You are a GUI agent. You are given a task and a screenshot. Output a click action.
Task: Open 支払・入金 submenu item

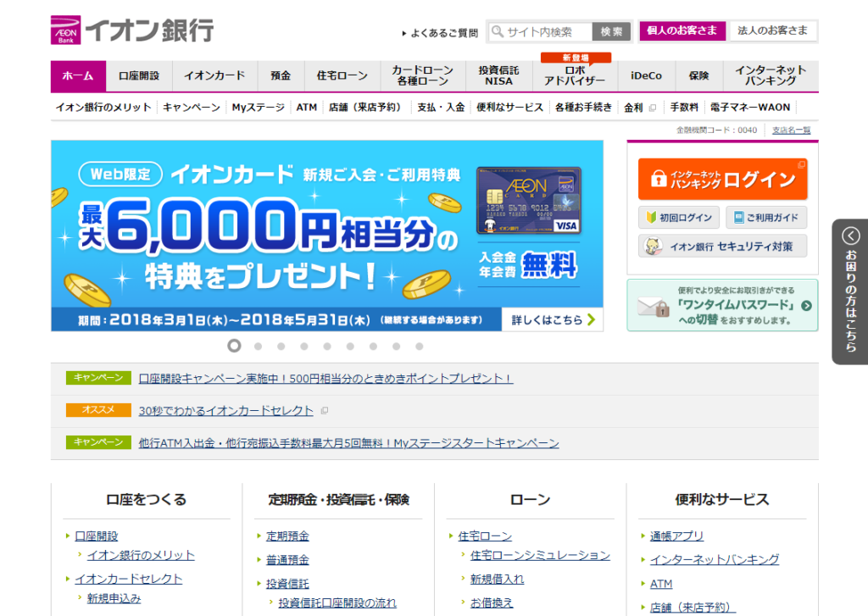pos(441,108)
